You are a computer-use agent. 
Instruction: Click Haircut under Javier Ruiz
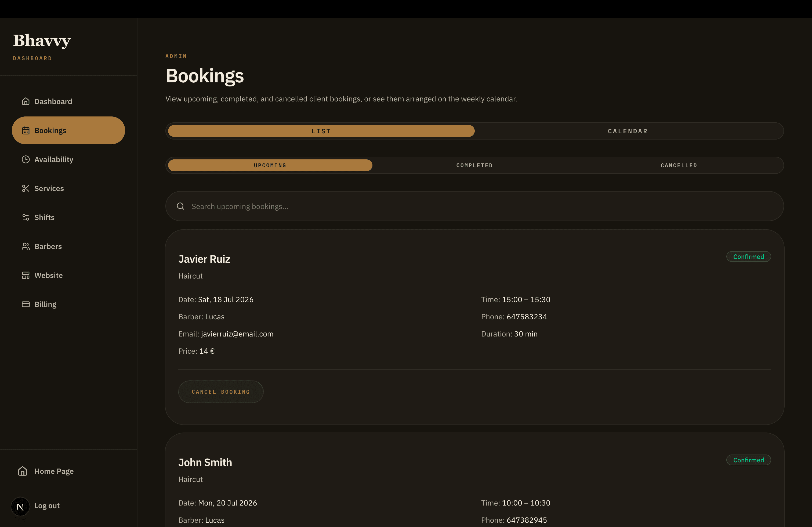click(x=190, y=276)
